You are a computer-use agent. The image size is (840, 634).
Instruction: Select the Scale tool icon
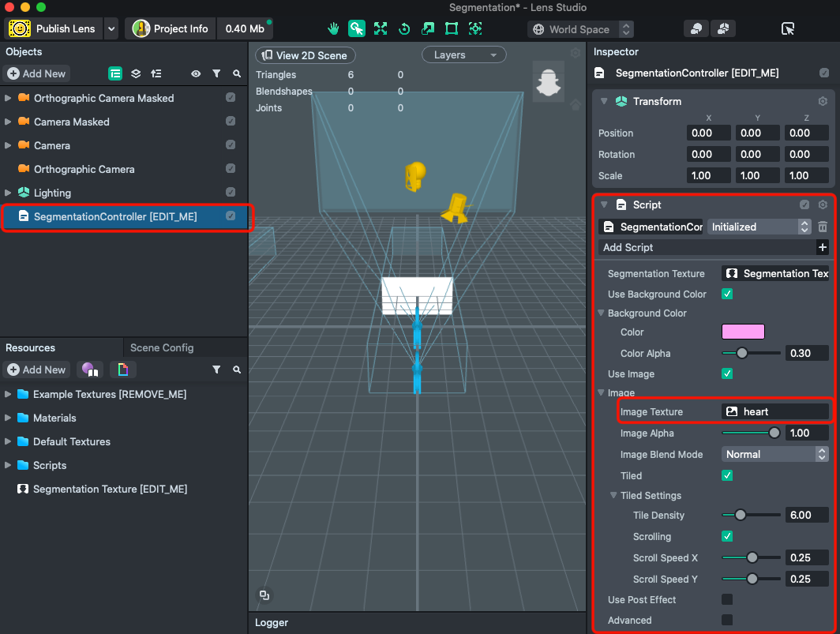(x=428, y=29)
